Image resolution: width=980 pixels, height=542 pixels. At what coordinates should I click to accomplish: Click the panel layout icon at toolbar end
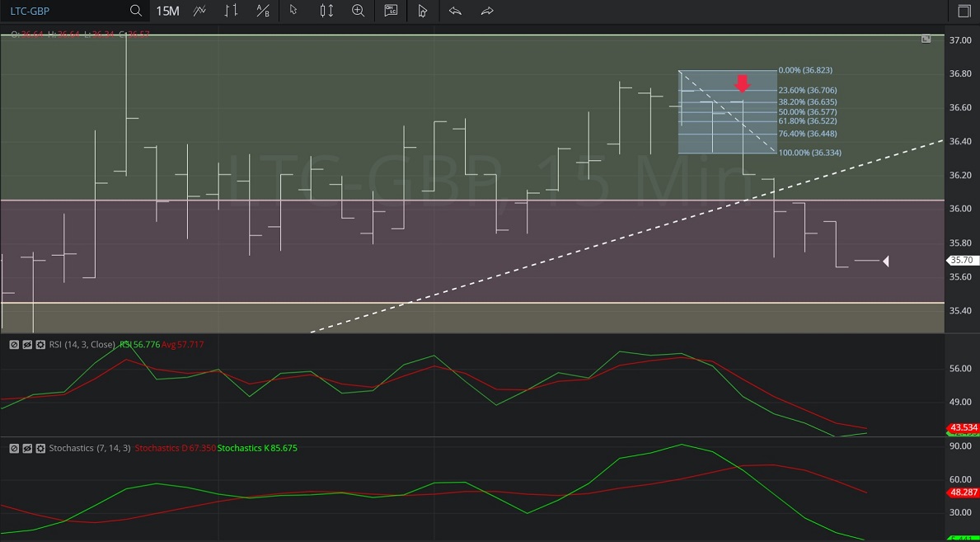pyautogui.click(x=964, y=11)
